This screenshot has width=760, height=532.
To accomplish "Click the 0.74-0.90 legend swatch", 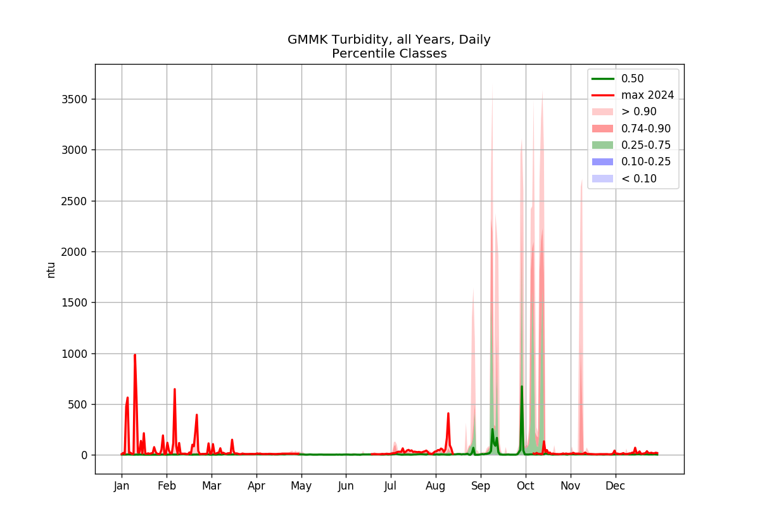I will [602, 129].
